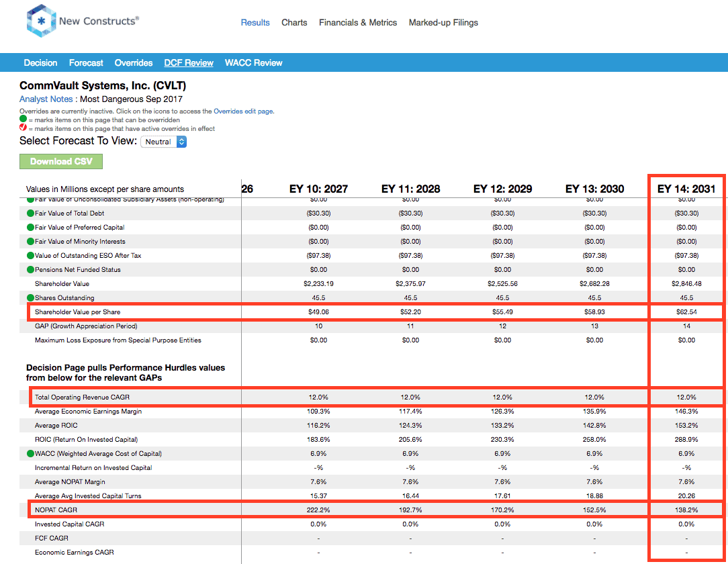This screenshot has height=564, width=728.
Task: Switch to the WACC Review tab
Action: 253,62
